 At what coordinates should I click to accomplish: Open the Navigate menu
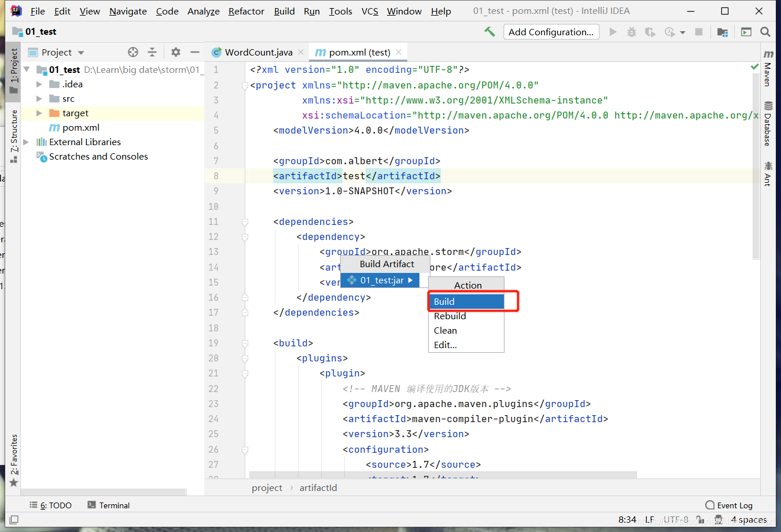coord(128,11)
